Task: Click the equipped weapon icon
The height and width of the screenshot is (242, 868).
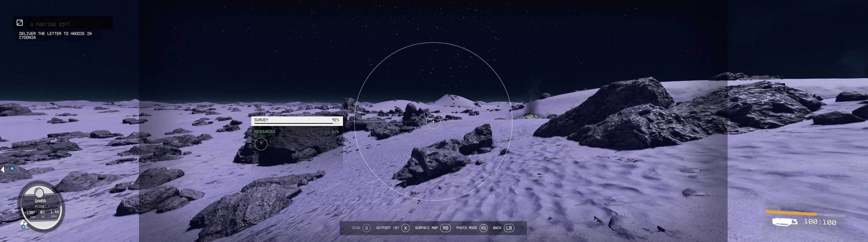Action: click(785, 221)
